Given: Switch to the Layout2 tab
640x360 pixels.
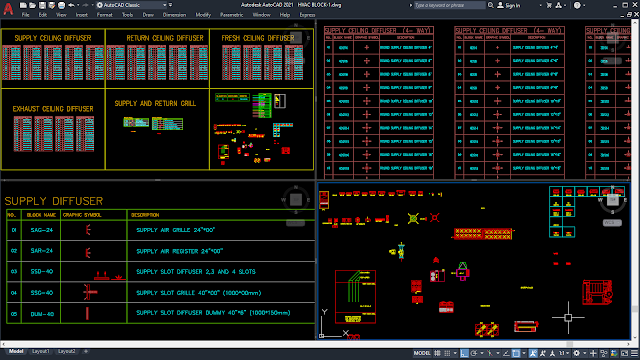Looking at the screenshot, I should [66, 351].
